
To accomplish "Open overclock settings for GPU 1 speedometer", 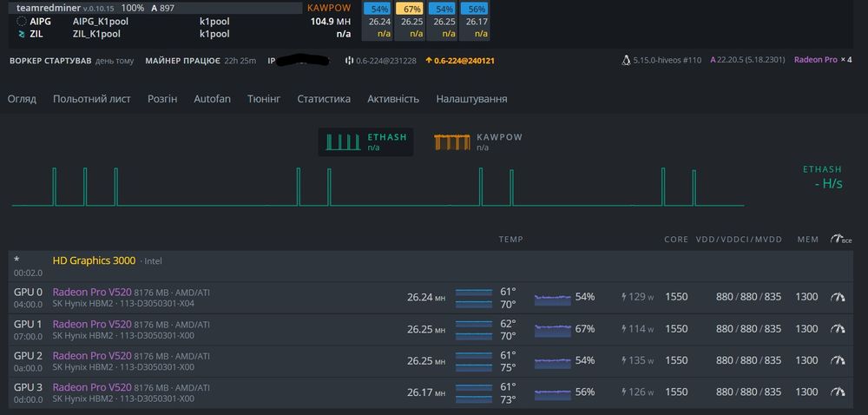I will (x=838, y=329).
